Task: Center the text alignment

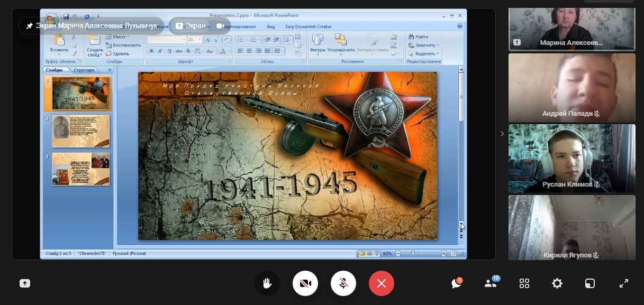Action: point(249,51)
